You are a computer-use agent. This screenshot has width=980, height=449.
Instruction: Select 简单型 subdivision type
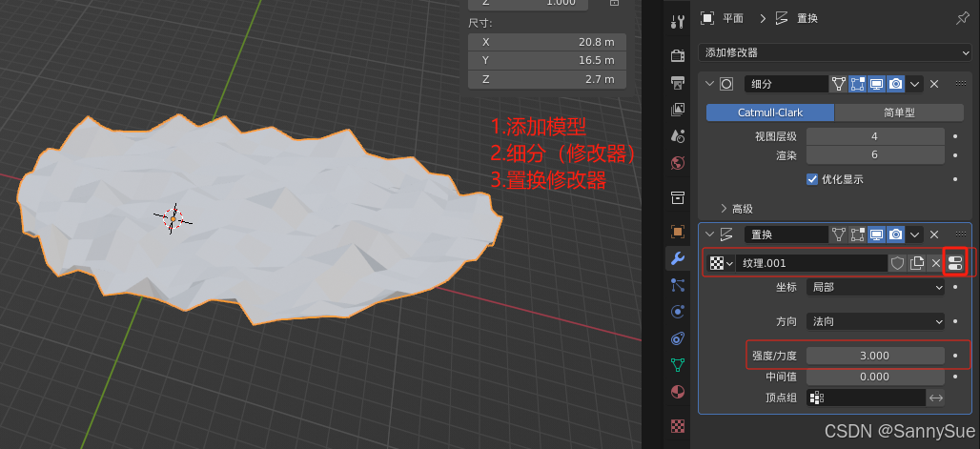tap(899, 112)
